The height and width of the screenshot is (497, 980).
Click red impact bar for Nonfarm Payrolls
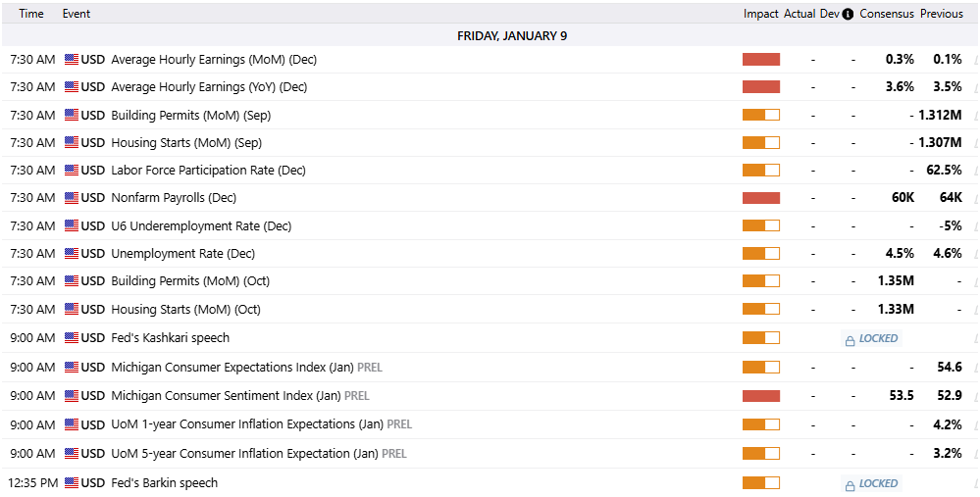760,198
